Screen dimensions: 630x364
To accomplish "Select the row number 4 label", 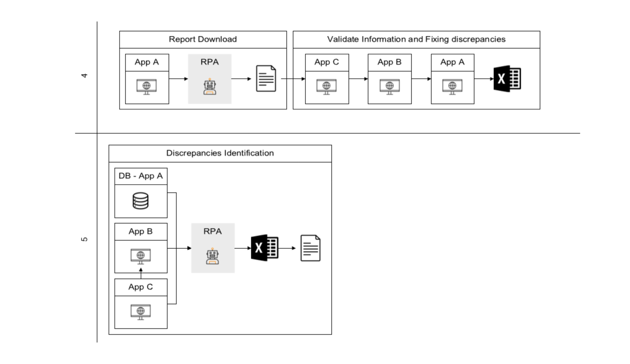I will pos(84,76).
